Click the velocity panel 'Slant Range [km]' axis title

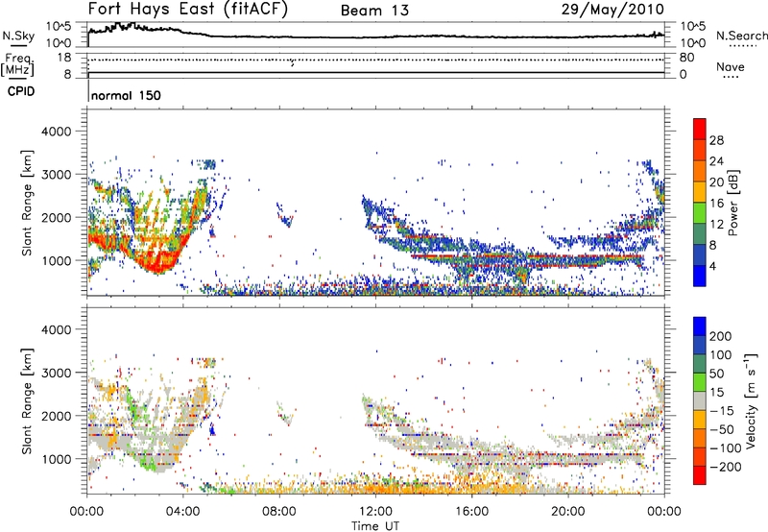pos(28,401)
